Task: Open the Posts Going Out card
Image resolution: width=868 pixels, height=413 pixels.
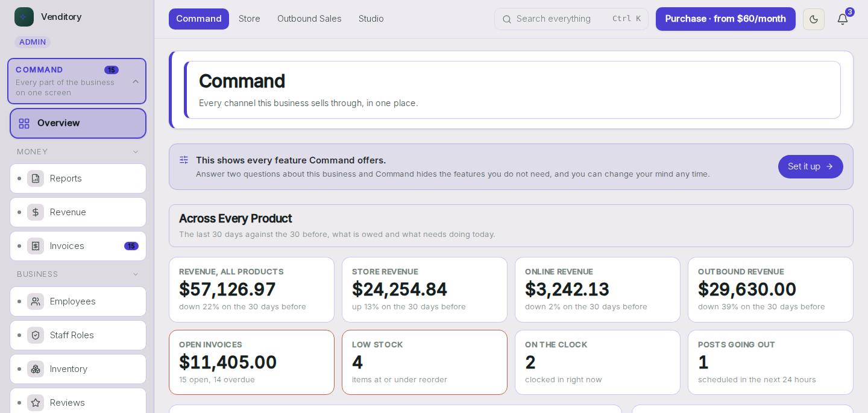Action: [x=770, y=362]
